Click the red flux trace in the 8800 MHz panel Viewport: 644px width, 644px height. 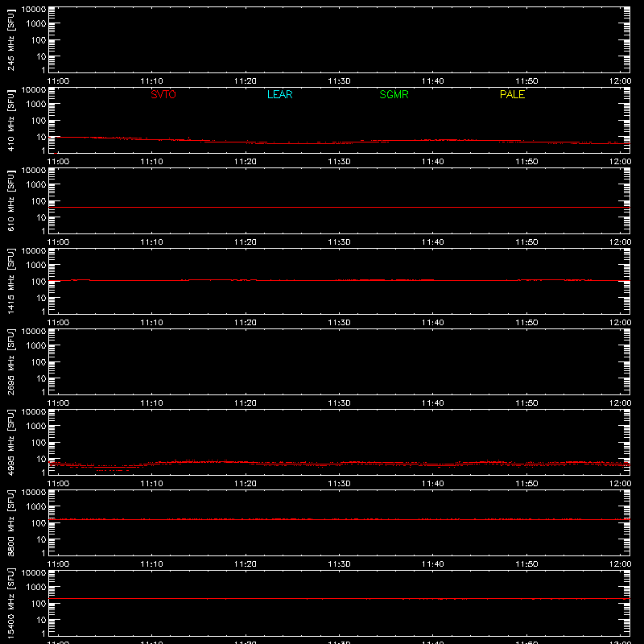click(339, 519)
